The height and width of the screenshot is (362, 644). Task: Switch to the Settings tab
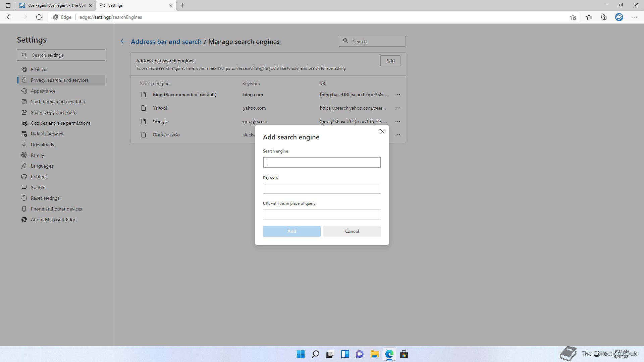pos(136,5)
